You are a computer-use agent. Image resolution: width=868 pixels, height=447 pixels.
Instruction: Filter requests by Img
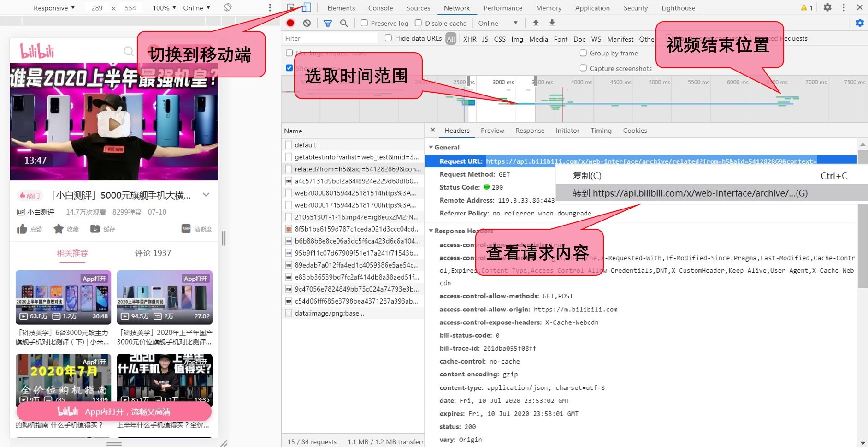[x=517, y=39]
